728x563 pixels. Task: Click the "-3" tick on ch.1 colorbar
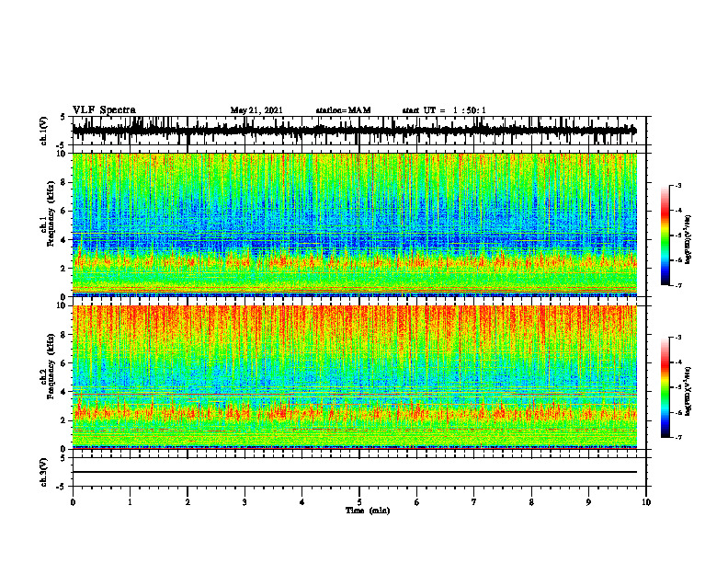point(678,186)
